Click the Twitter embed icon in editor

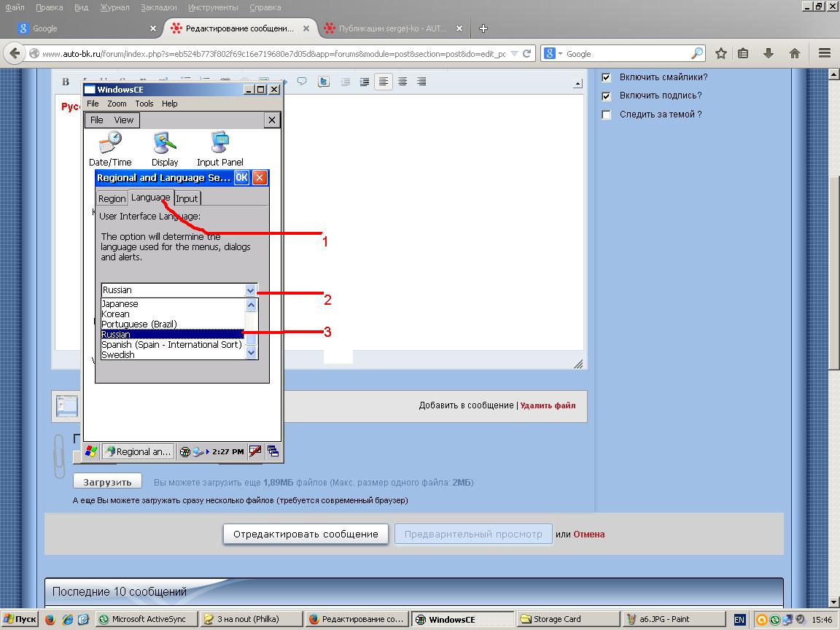pyautogui.click(x=324, y=82)
